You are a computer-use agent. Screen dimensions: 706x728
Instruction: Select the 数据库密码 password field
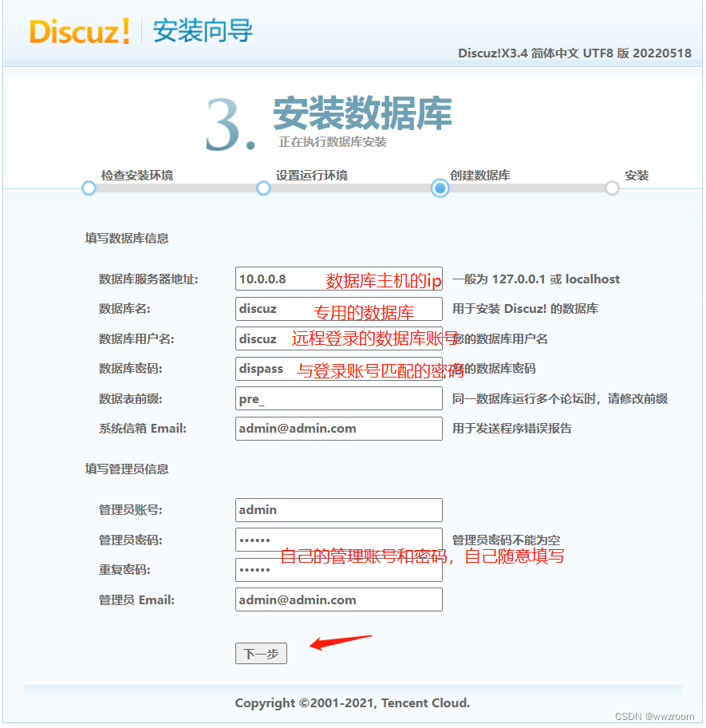click(x=338, y=369)
